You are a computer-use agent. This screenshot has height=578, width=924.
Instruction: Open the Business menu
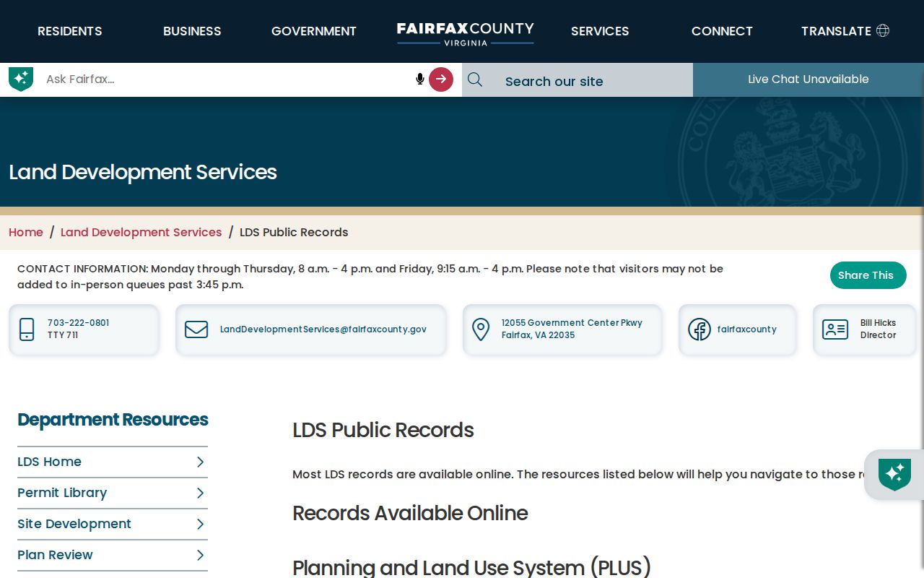pyautogui.click(x=192, y=31)
